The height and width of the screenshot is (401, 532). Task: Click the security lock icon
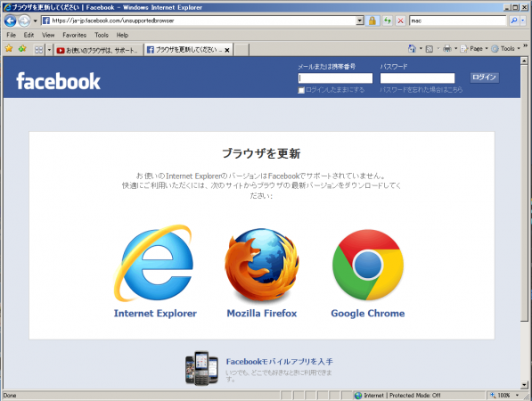pyautogui.click(x=372, y=20)
